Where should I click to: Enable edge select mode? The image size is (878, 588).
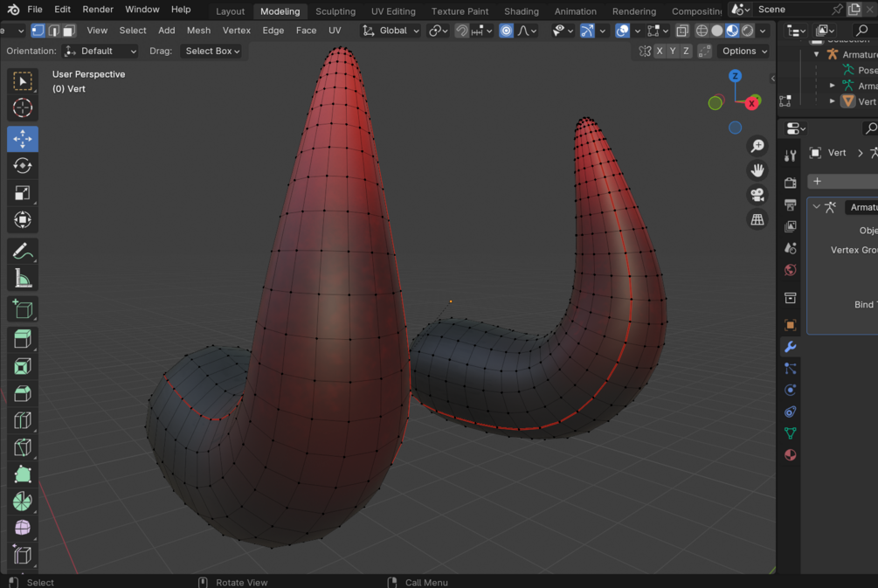click(x=54, y=31)
